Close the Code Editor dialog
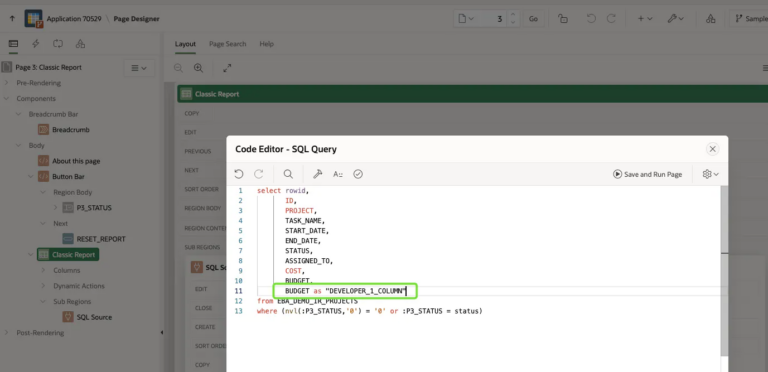 click(713, 149)
